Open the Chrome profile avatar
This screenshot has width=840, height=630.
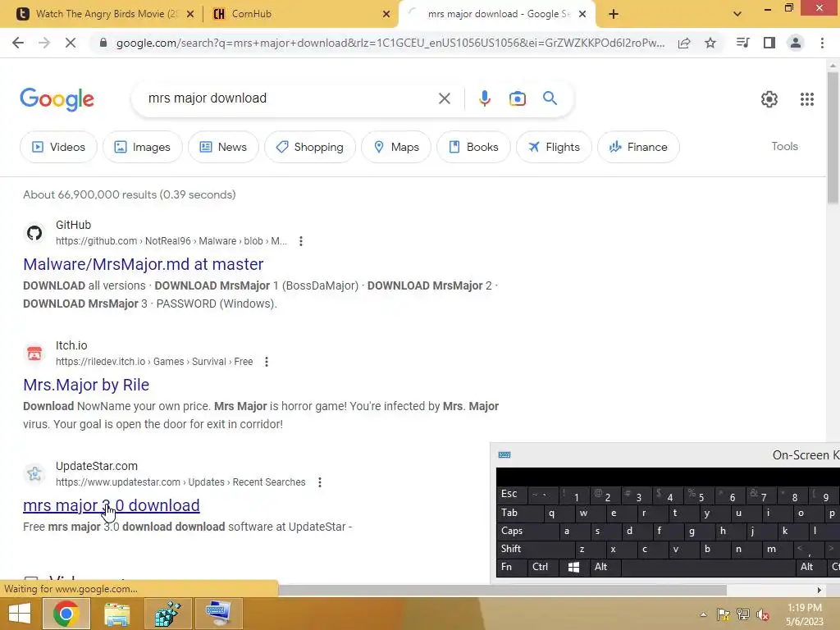coord(796,43)
